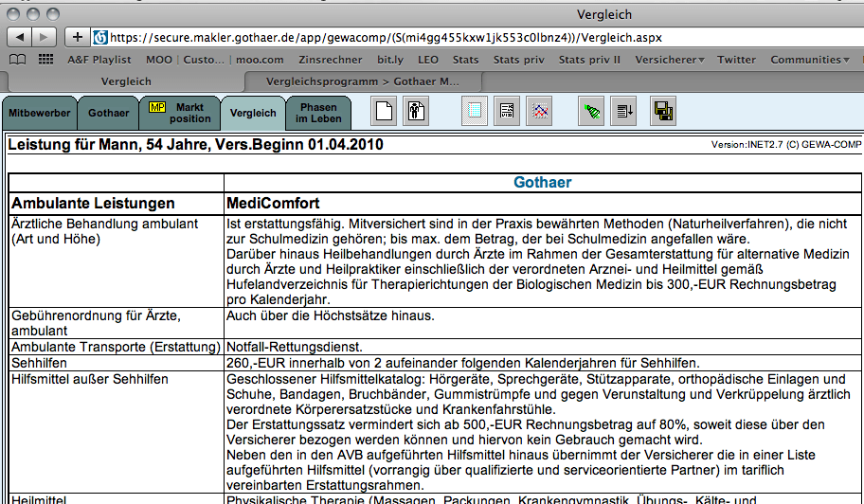Screen dimensions: 864x504
Task: Open the Zinsrechner bookmark
Action: [x=331, y=60]
